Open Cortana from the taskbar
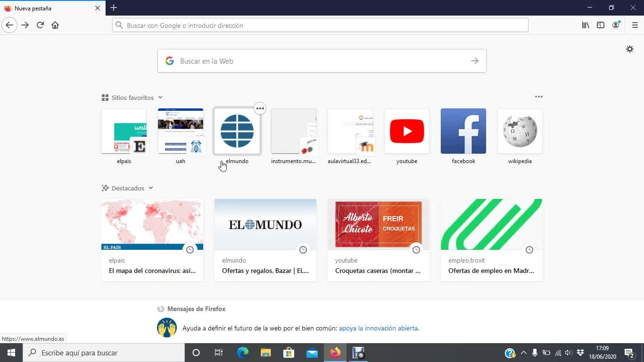The width and height of the screenshot is (644, 362). pyautogui.click(x=196, y=353)
